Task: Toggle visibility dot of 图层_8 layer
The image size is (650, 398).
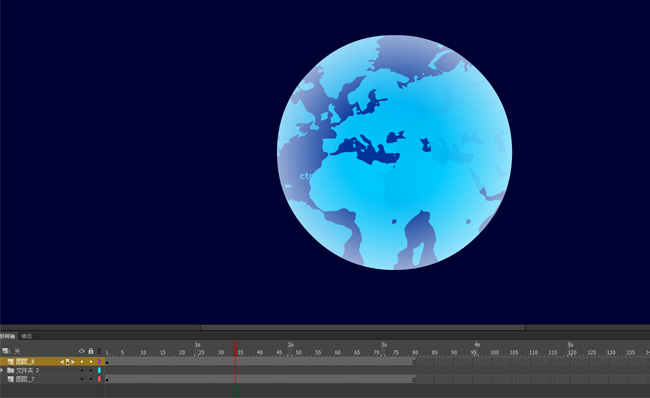Action: pyautogui.click(x=82, y=362)
